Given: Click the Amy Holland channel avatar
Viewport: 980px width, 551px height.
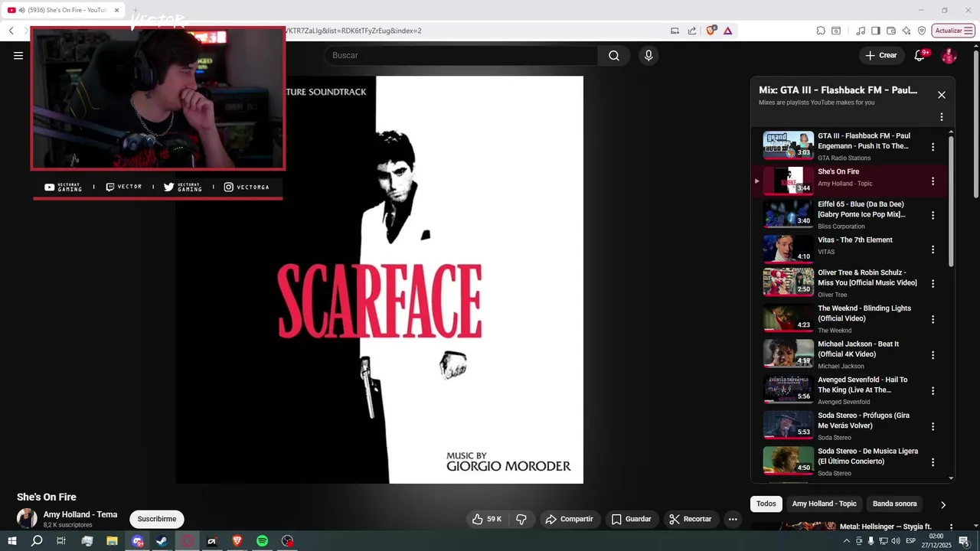Looking at the screenshot, I should click(27, 518).
